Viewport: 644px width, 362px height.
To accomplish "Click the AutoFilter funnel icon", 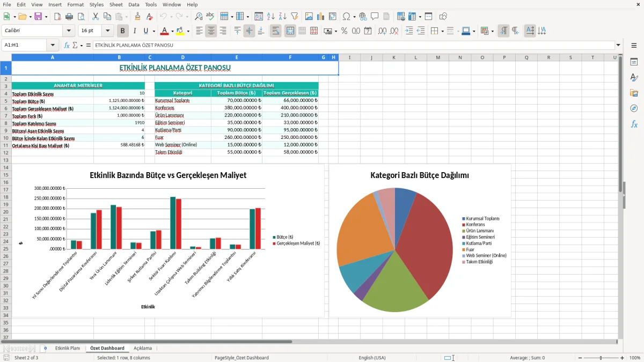I will [295, 17].
